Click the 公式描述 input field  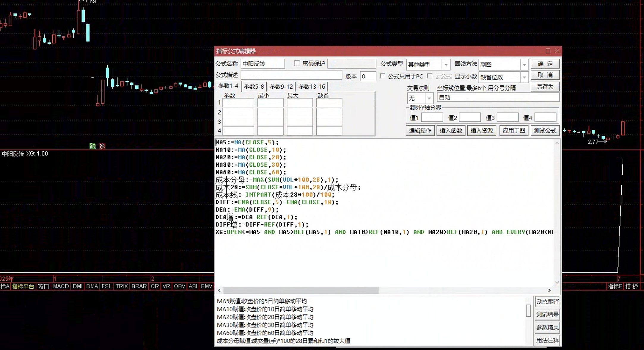[x=291, y=75]
